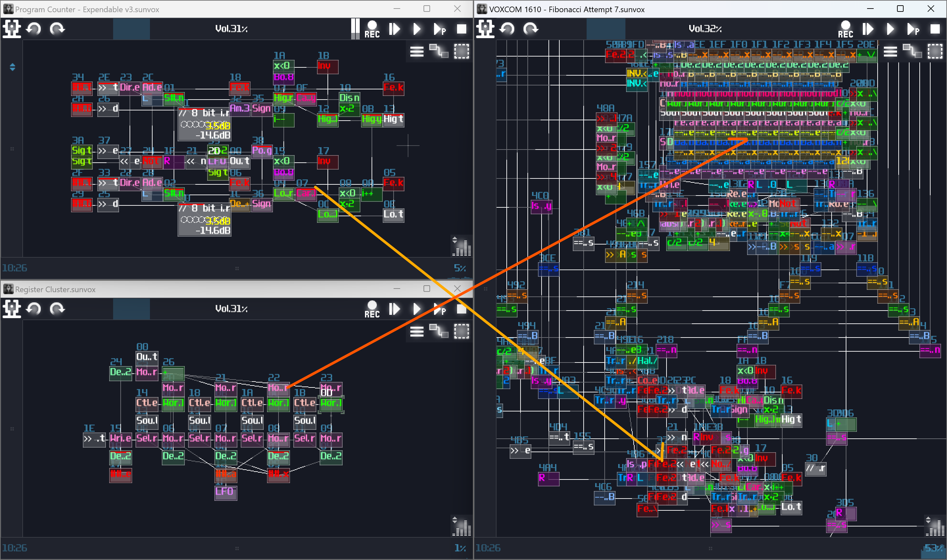The height and width of the screenshot is (560, 947).
Task: Select module 19 Wri.e in Register Cluster
Action: click(x=120, y=439)
